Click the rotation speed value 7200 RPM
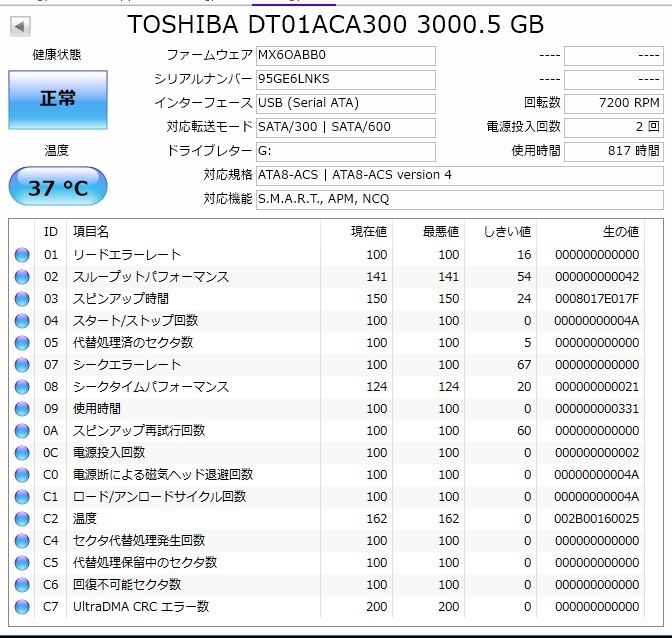This screenshot has width=672, height=638. coord(614,104)
